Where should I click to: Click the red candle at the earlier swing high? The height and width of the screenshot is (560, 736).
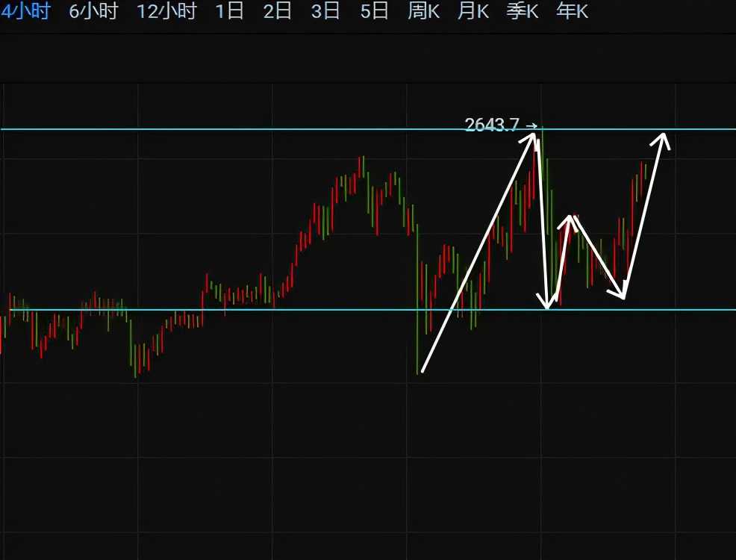(363, 166)
